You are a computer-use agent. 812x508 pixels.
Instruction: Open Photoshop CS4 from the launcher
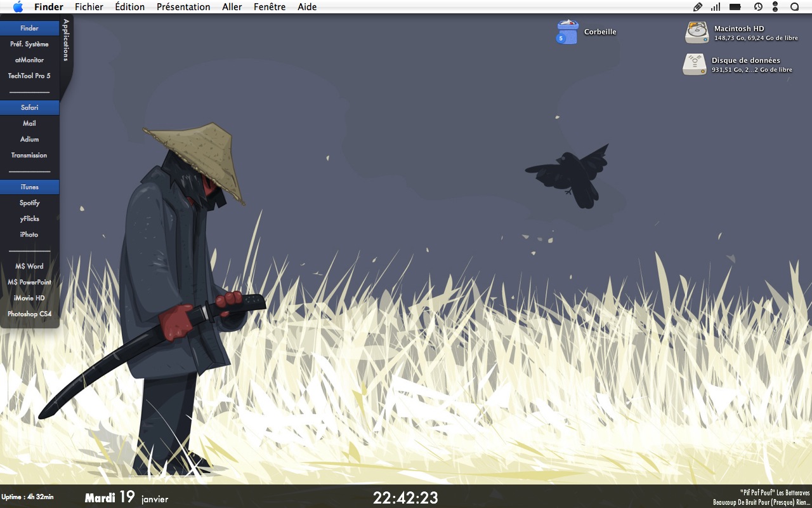(x=30, y=314)
